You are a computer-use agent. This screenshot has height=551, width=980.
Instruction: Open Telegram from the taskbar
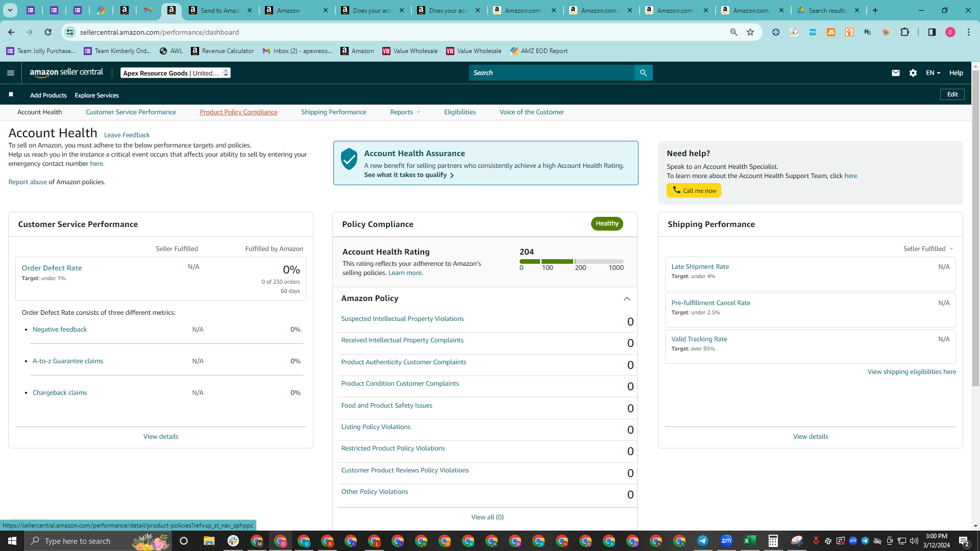[703, 541]
